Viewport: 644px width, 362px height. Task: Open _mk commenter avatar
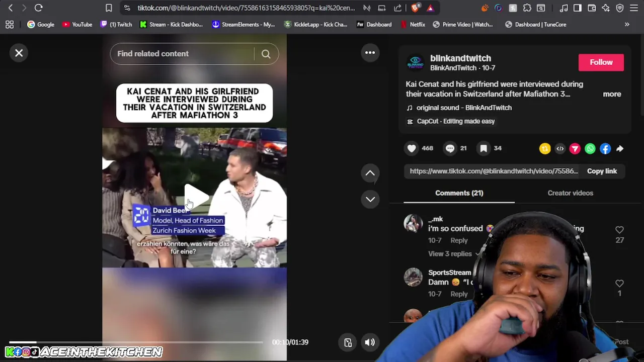pos(413,223)
